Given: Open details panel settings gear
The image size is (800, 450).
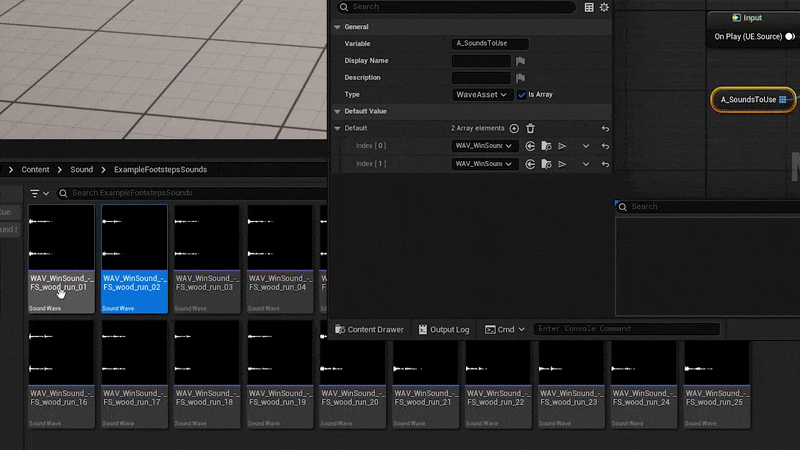Looking at the screenshot, I should pyautogui.click(x=604, y=7).
